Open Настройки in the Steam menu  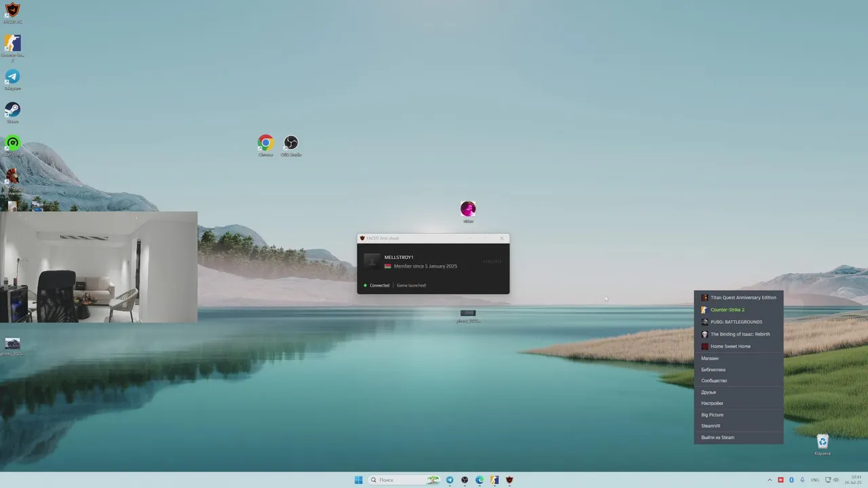(x=738, y=403)
